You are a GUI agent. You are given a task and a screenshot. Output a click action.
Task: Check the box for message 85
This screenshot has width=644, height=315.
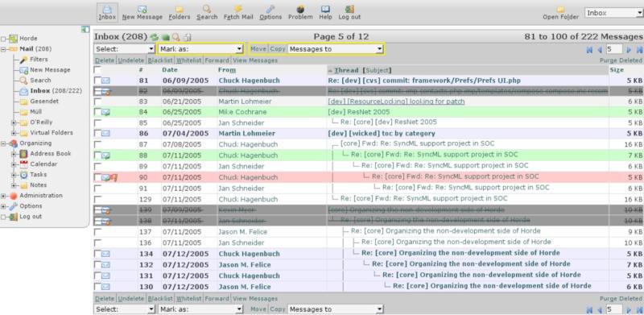(97, 122)
